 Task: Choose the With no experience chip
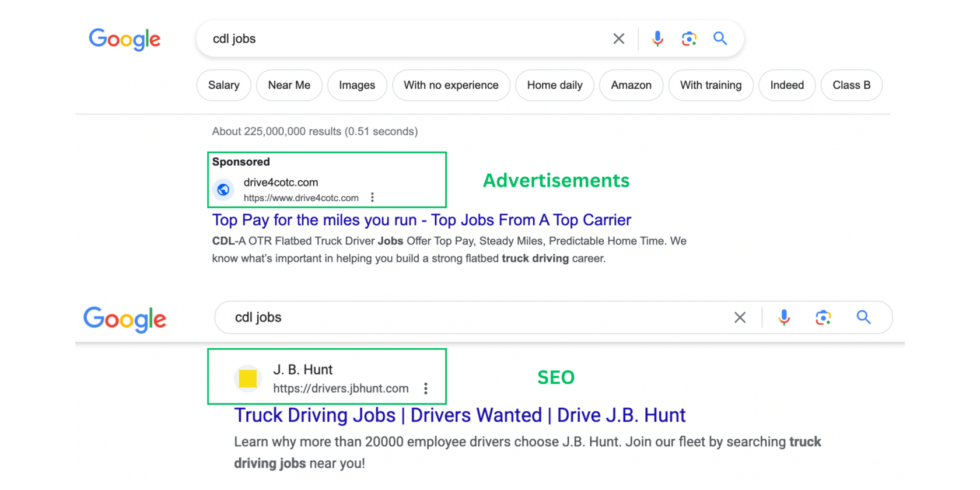tap(451, 85)
